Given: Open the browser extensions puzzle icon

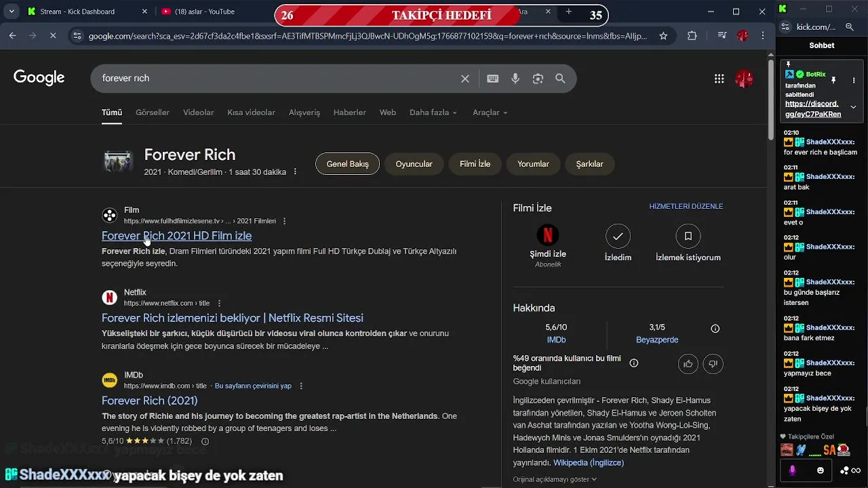Looking at the screenshot, I should pyautogui.click(x=692, y=36).
